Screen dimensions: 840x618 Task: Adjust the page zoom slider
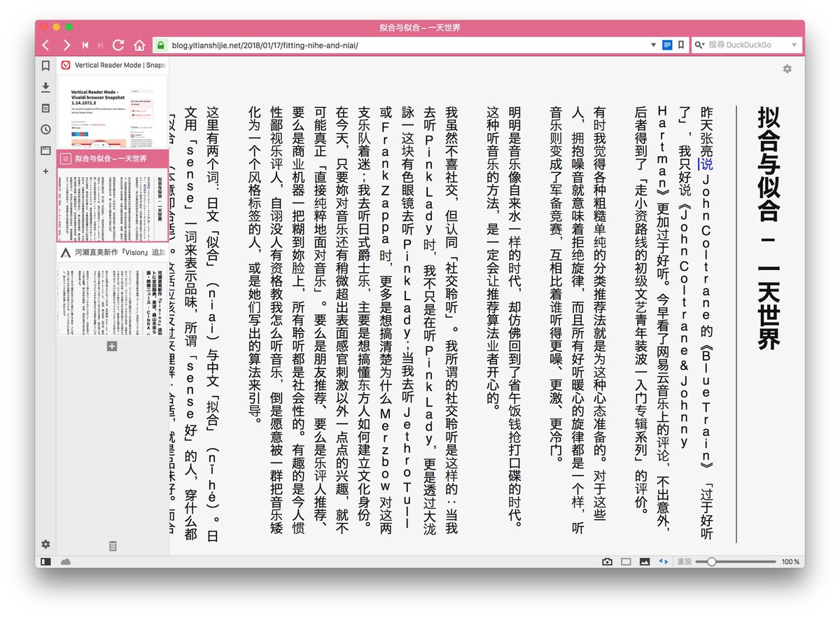coord(736,561)
